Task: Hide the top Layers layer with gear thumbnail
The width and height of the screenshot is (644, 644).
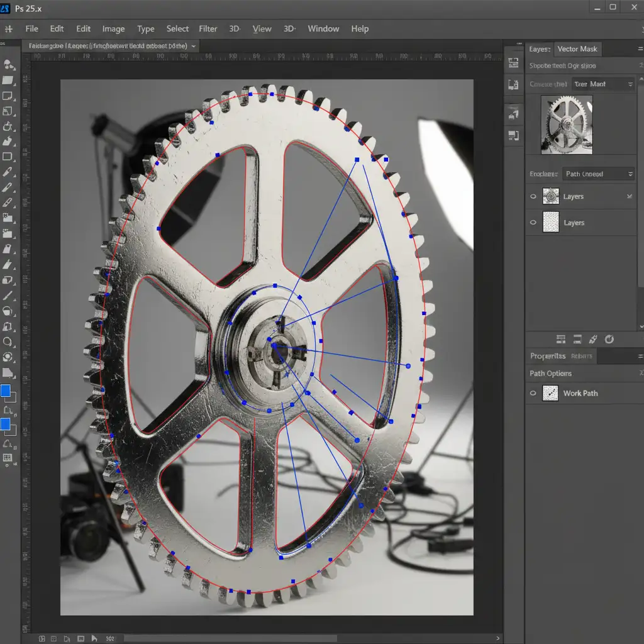Action: (x=533, y=197)
